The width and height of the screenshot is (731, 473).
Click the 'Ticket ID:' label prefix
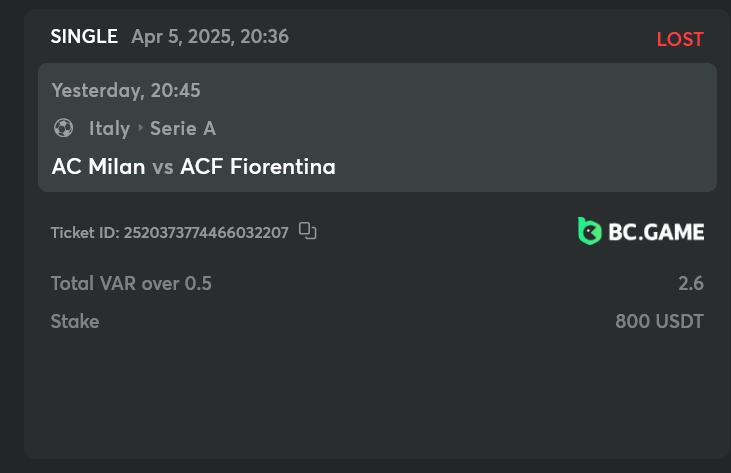tap(85, 233)
